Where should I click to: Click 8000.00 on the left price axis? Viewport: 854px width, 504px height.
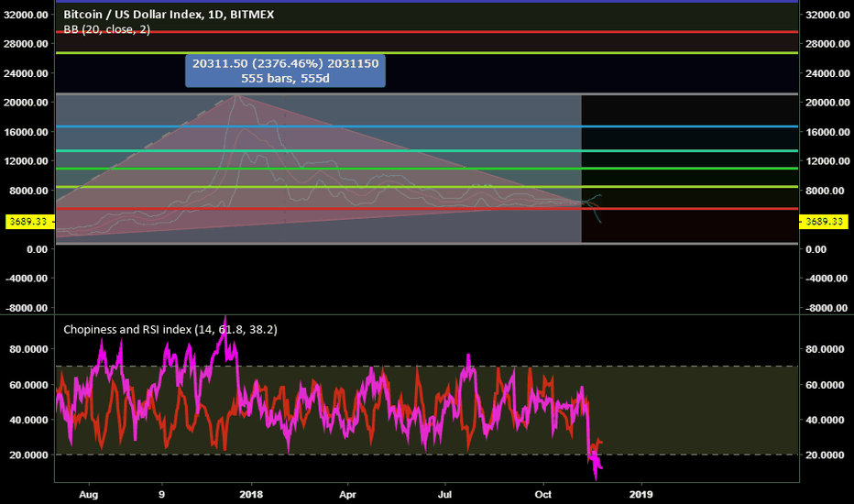point(29,191)
